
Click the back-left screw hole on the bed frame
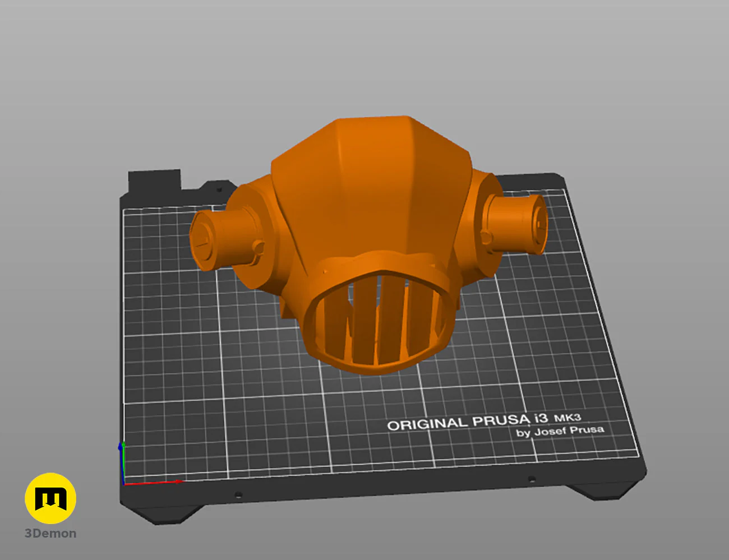(x=219, y=189)
